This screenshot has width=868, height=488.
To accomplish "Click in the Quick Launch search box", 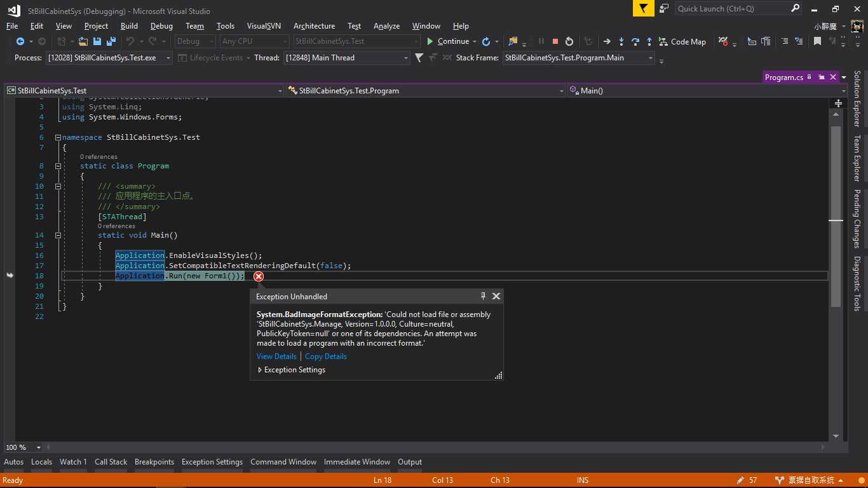I will pyautogui.click(x=731, y=9).
